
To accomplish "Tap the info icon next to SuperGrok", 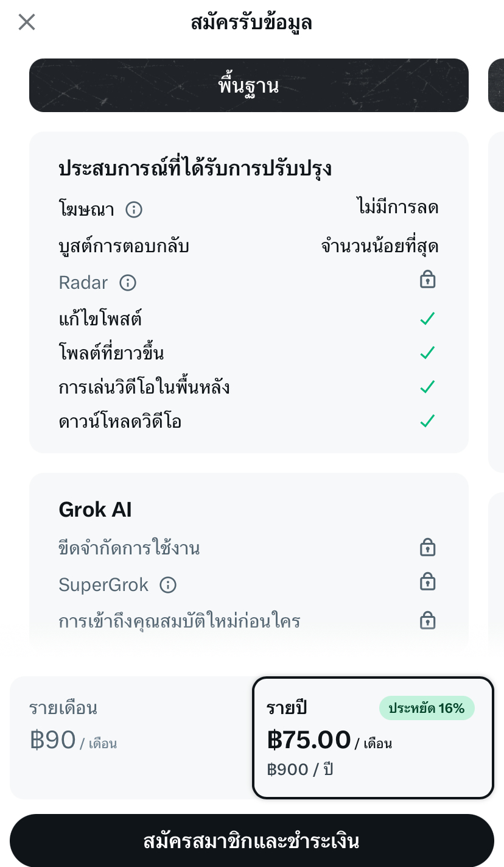I will coord(168,585).
